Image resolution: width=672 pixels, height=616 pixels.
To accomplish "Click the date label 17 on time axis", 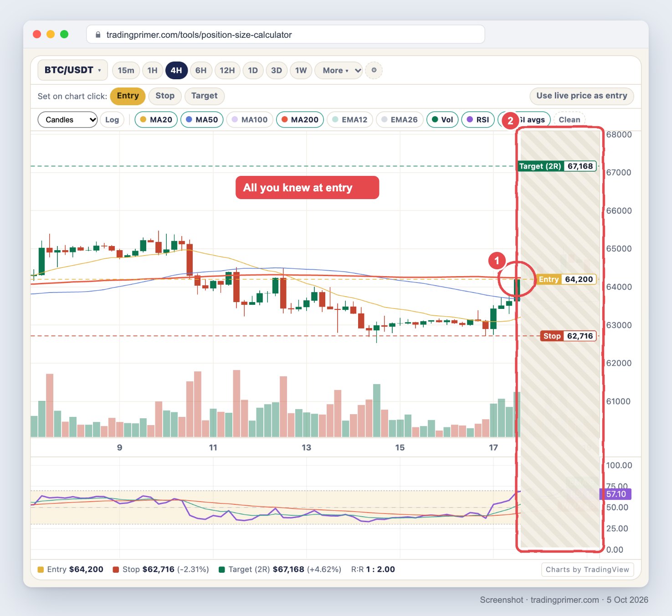I will tap(493, 448).
